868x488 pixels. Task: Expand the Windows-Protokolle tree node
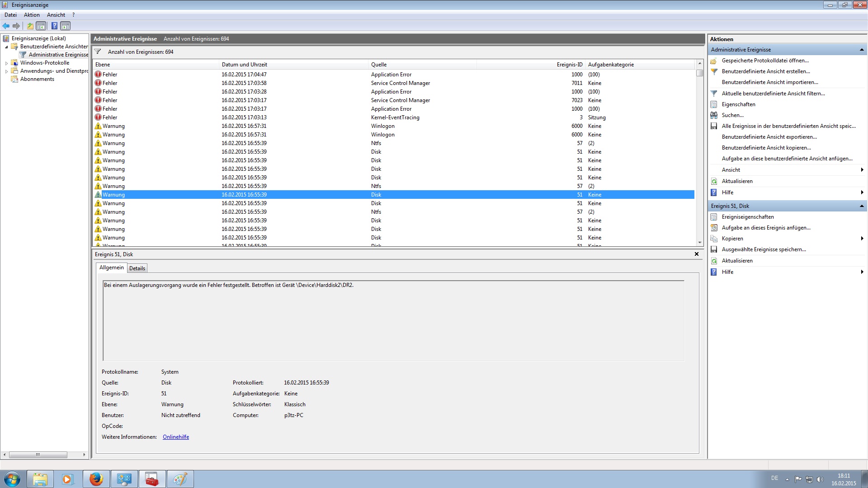pyautogui.click(x=6, y=63)
